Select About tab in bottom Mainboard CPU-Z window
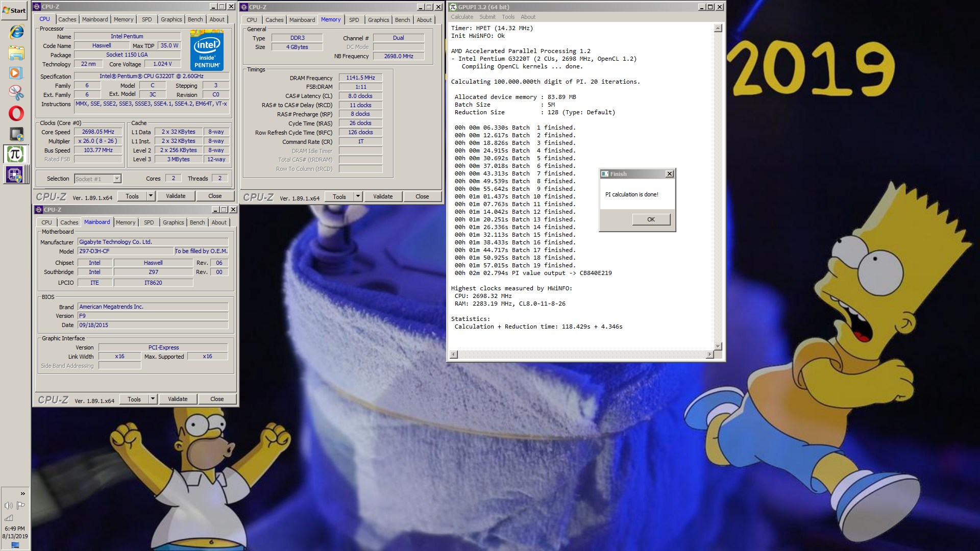This screenshot has height=551, width=980. (x=219, y=222)
